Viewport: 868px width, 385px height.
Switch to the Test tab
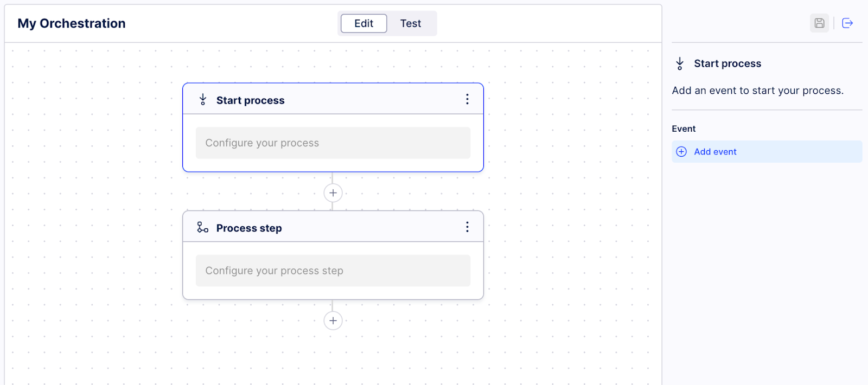[411, 23]
